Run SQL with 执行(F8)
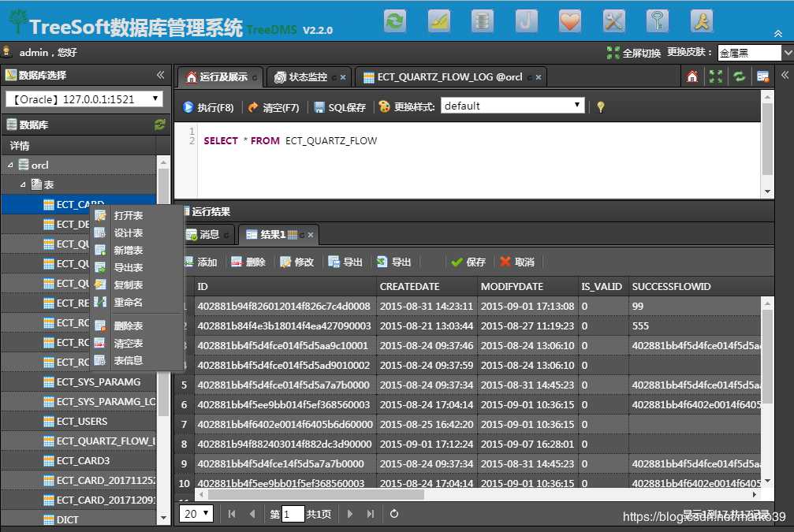 208,107
